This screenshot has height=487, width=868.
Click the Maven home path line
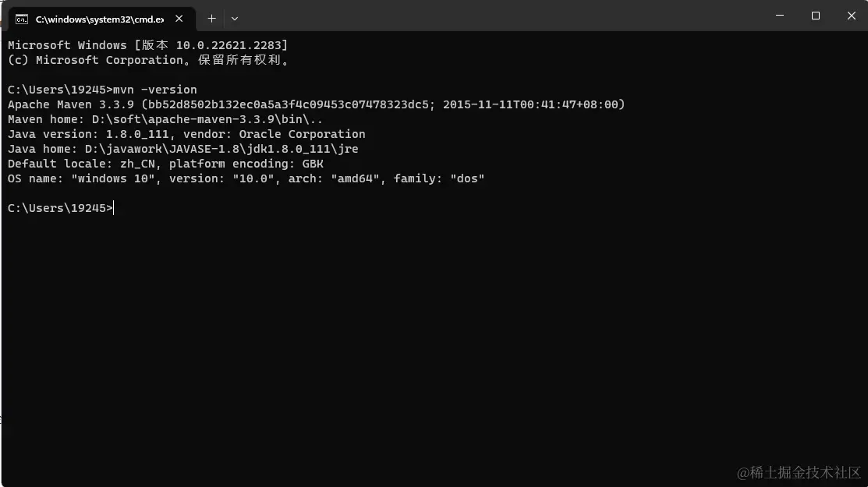(165, 119)
